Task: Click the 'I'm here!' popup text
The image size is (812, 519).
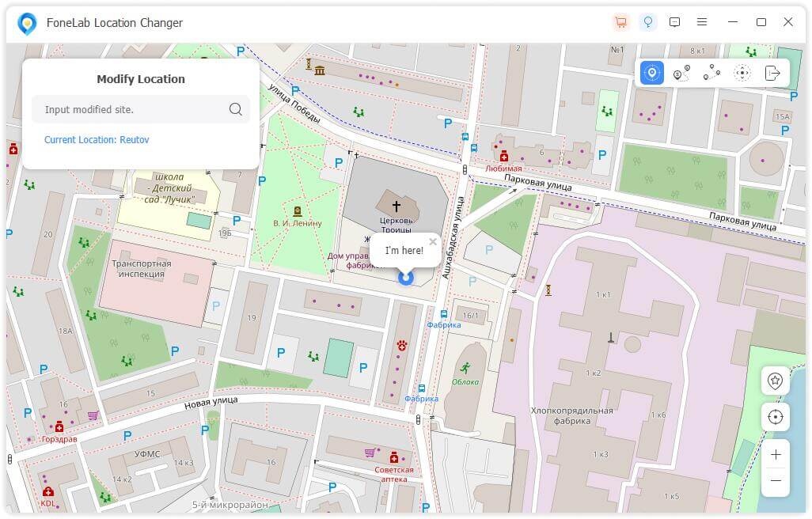Action: coord(404,251)
